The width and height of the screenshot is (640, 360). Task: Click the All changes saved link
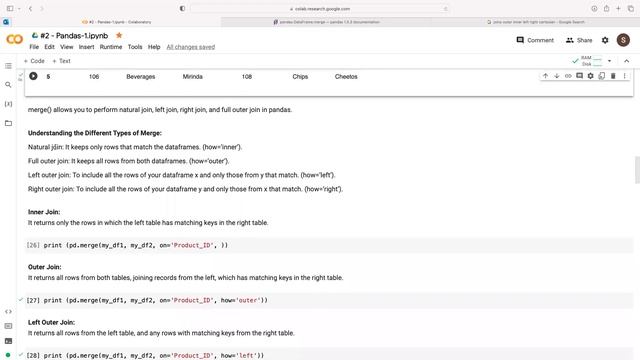tap(191, 47)
